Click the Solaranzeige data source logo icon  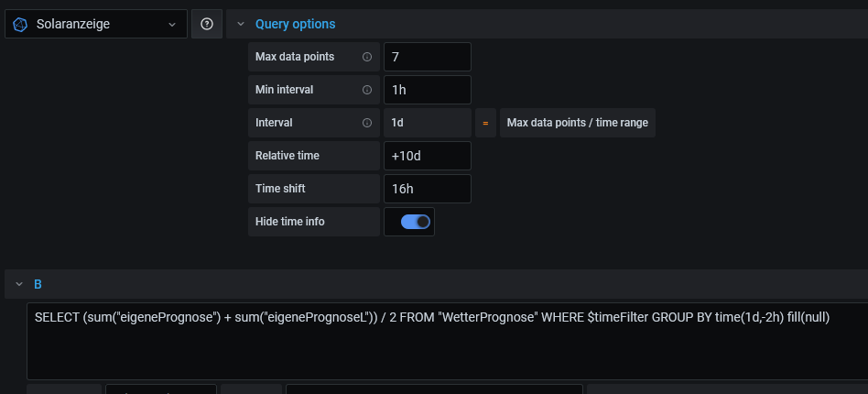tap(21, 25)
